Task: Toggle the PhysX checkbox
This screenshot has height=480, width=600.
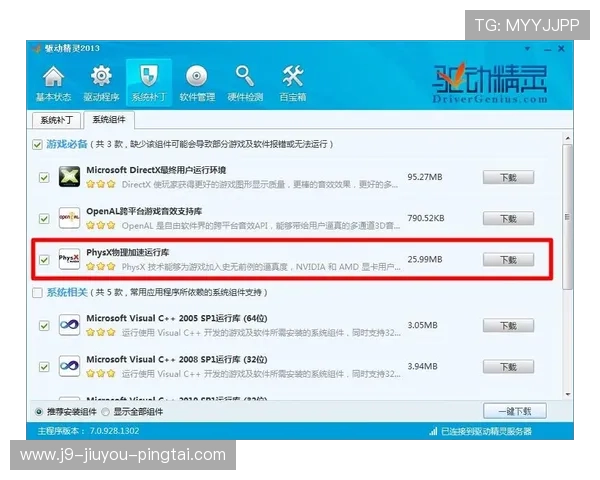Action: (44, 260)
